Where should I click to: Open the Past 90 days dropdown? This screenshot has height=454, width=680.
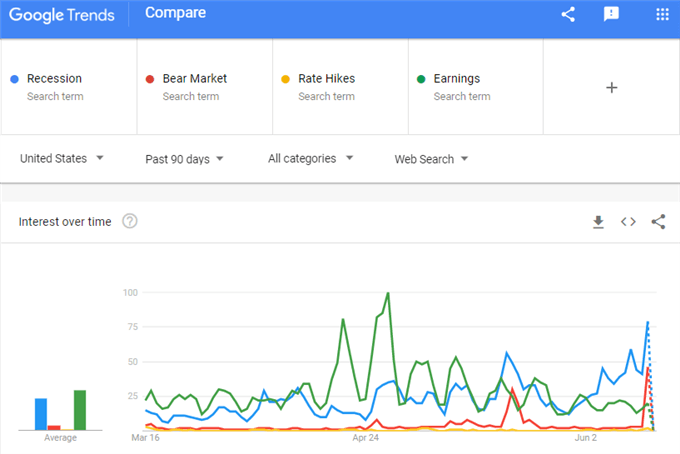point(184,159)
